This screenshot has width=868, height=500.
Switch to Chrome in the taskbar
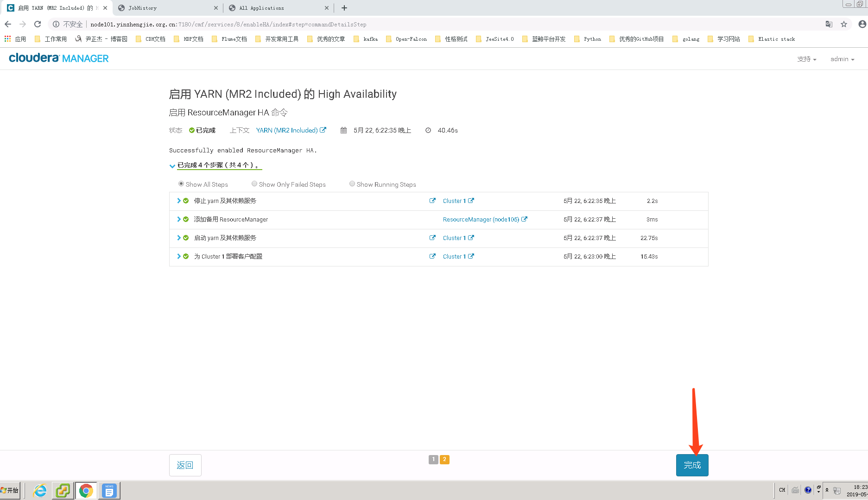(86, 490)
